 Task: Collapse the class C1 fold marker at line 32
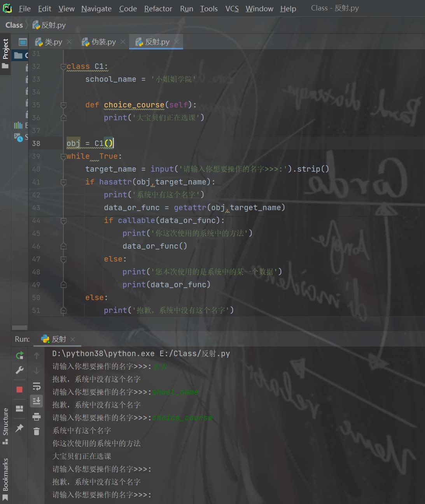pyautogui.click(x=63, y=67)
